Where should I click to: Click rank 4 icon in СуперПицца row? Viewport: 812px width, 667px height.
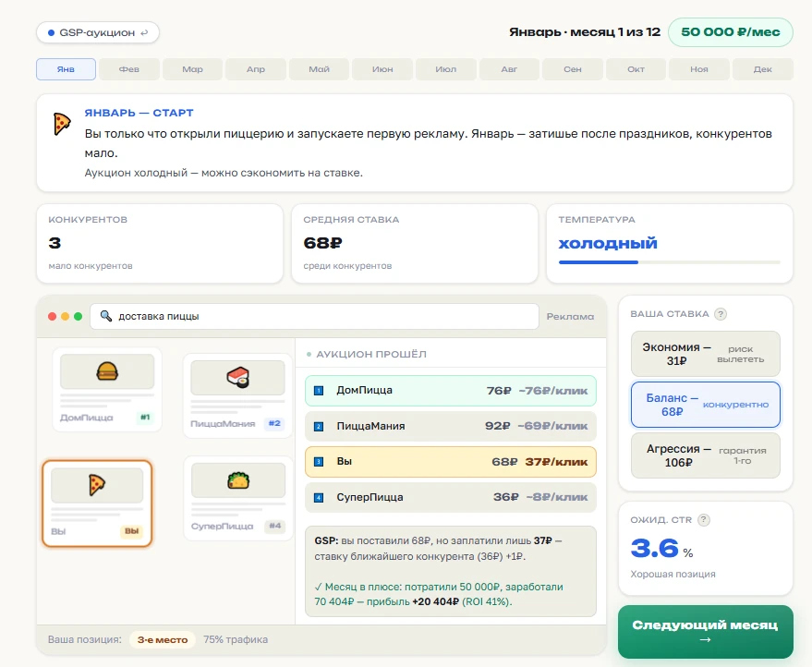tap(319, 498)
